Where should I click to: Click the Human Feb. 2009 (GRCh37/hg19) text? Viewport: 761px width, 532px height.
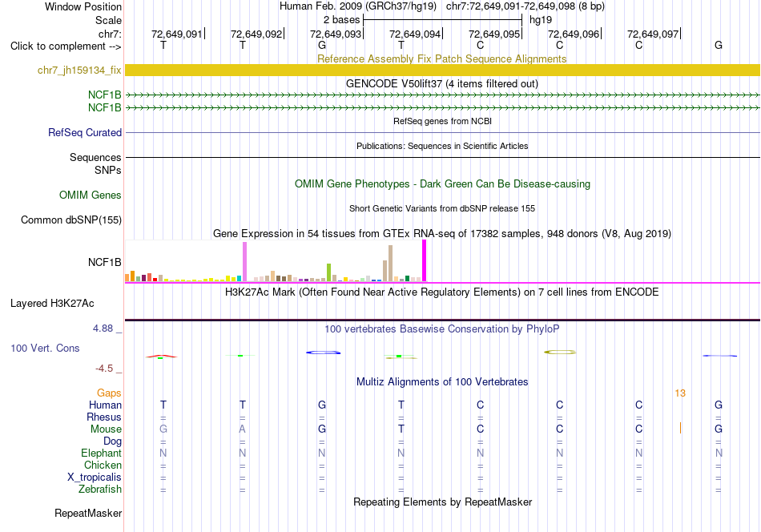point(358,6)
